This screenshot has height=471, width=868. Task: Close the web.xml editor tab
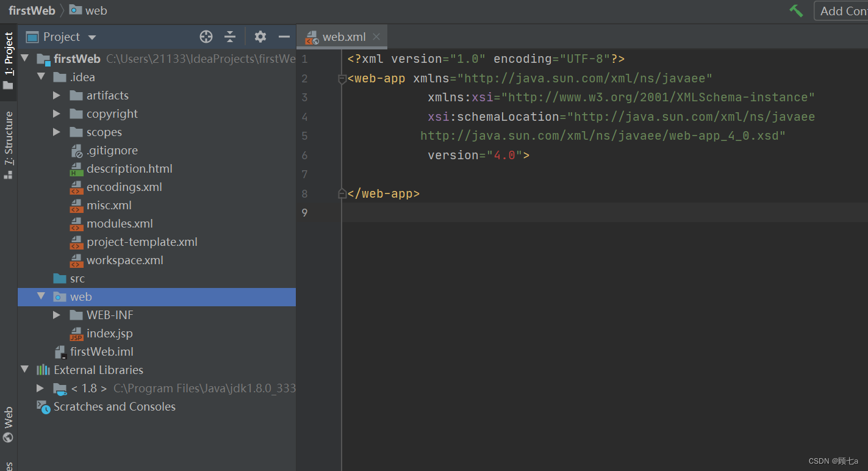coord(376,37)
